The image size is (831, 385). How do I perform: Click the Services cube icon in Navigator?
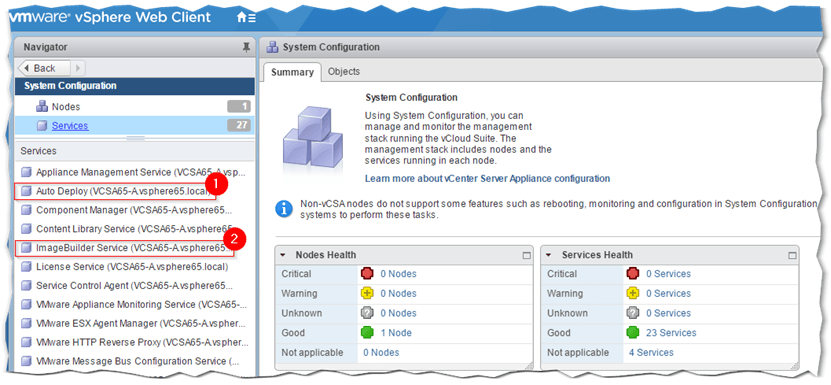(42, 126)
